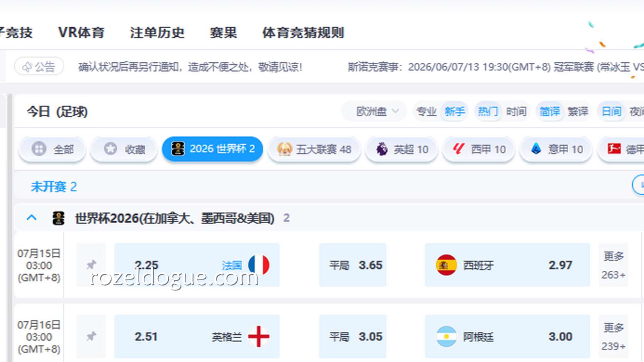Sort by 热门

[x=488, y=111]
